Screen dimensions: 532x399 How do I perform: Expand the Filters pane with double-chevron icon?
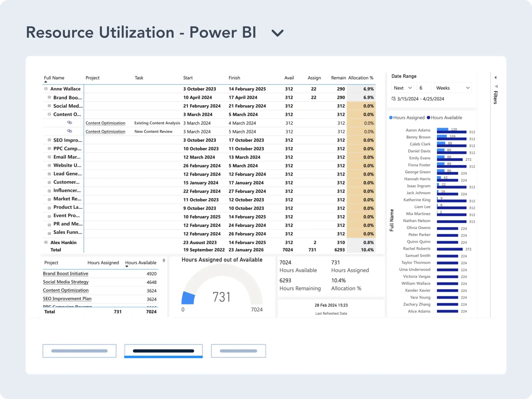[496, 78]
